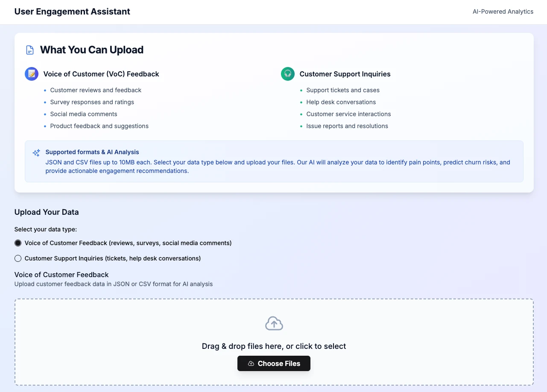Image resolution: width=547 pixels, height=392 pixels.
Task: Click the sparkles icon near Supported formats
Action: pos(36,152)
